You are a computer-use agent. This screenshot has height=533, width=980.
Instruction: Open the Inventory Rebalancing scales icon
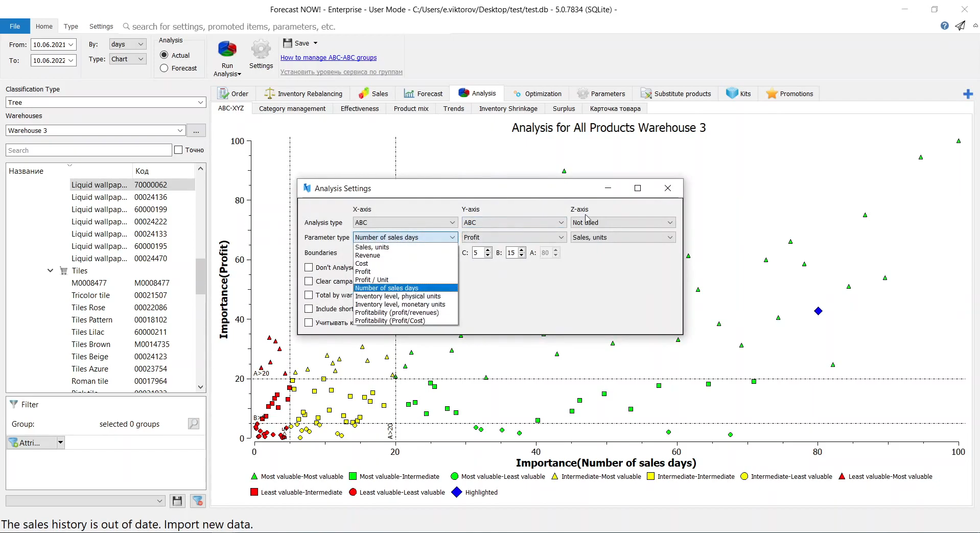(x=269, y=94)
